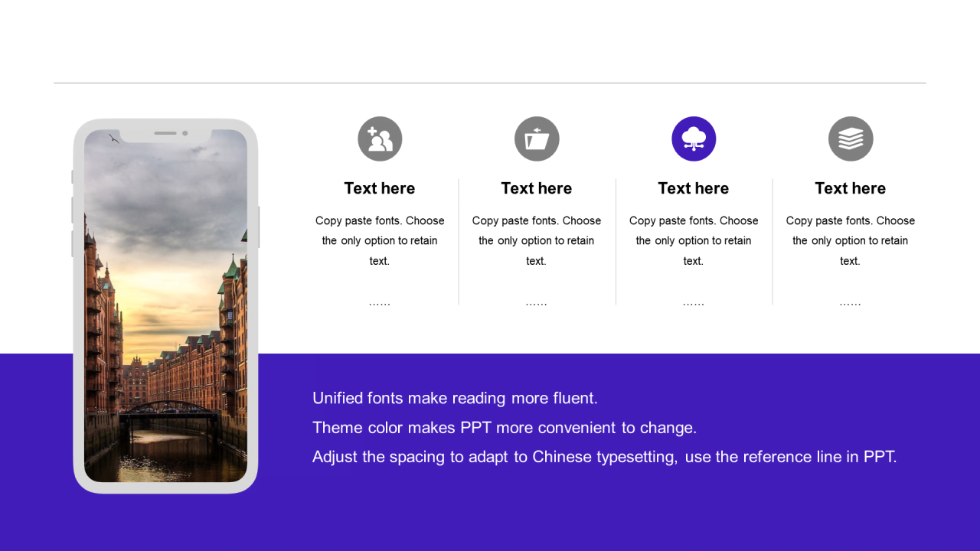
Task: Click the stacked layers icon
Action: pyautogui.click(x=851, y=139)
